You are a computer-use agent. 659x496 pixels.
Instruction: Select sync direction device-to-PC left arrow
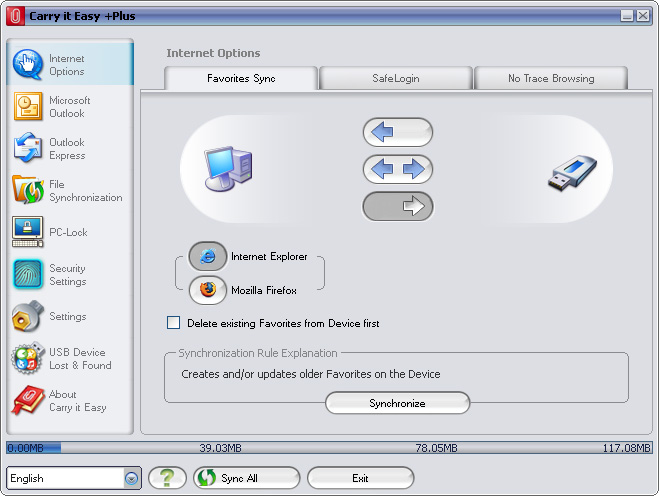[x=398, y=132]
